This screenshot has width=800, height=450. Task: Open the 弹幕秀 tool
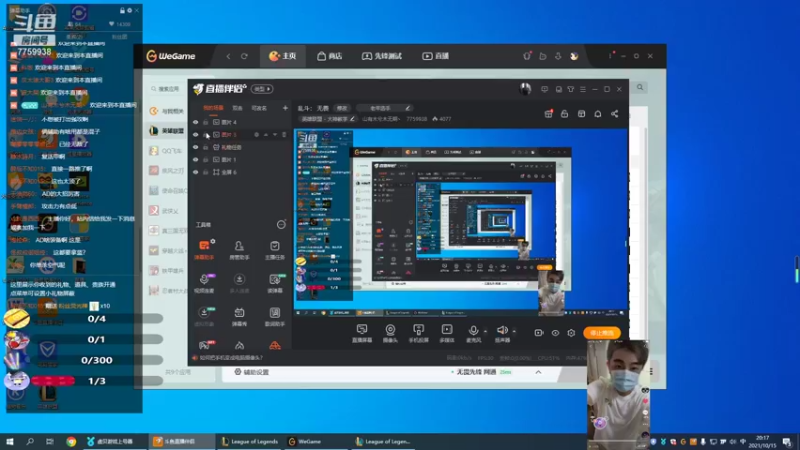click(x=239, y=316)
